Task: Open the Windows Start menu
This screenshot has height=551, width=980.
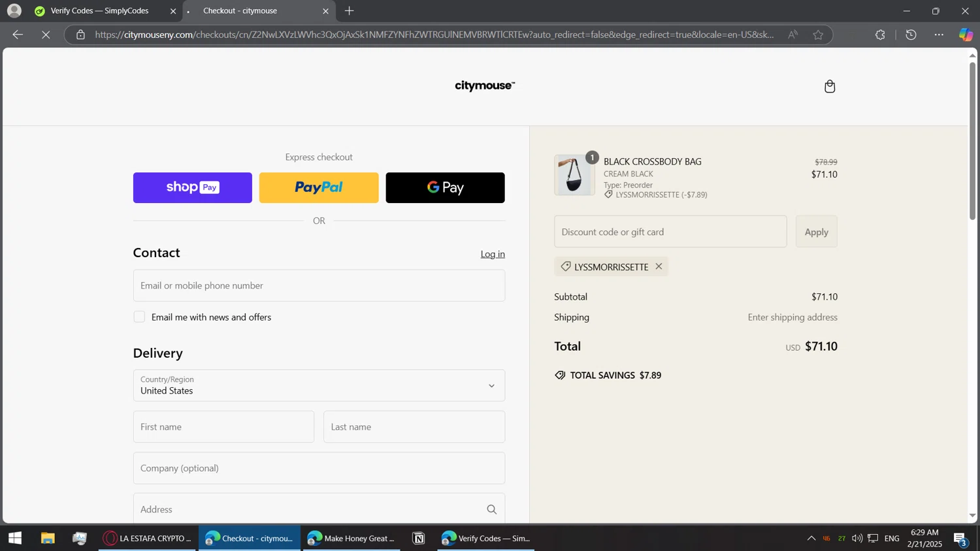Action: tap(14, 539)
